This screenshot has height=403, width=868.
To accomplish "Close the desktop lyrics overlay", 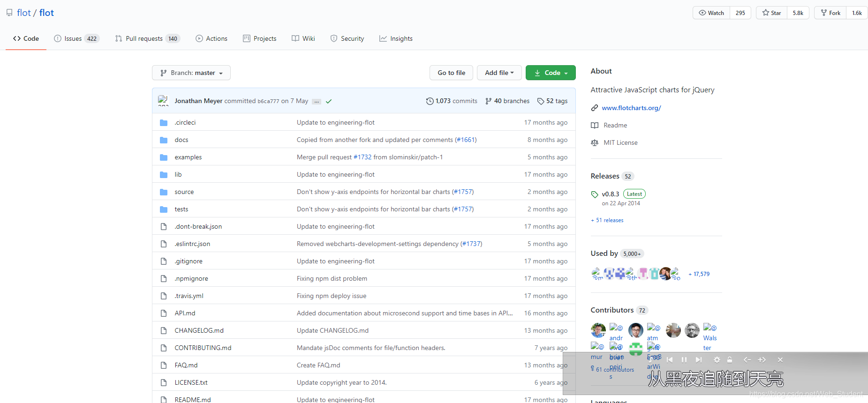I will [x=780, y=360].
